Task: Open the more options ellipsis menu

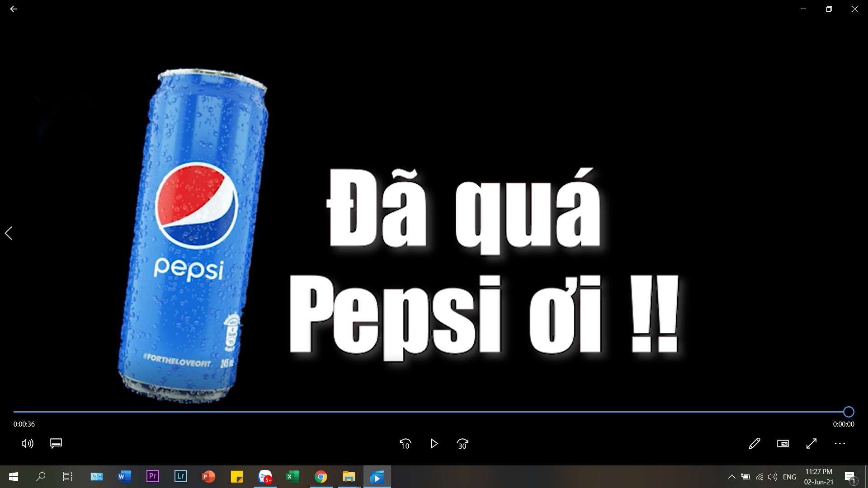Action: pos(840,444)
